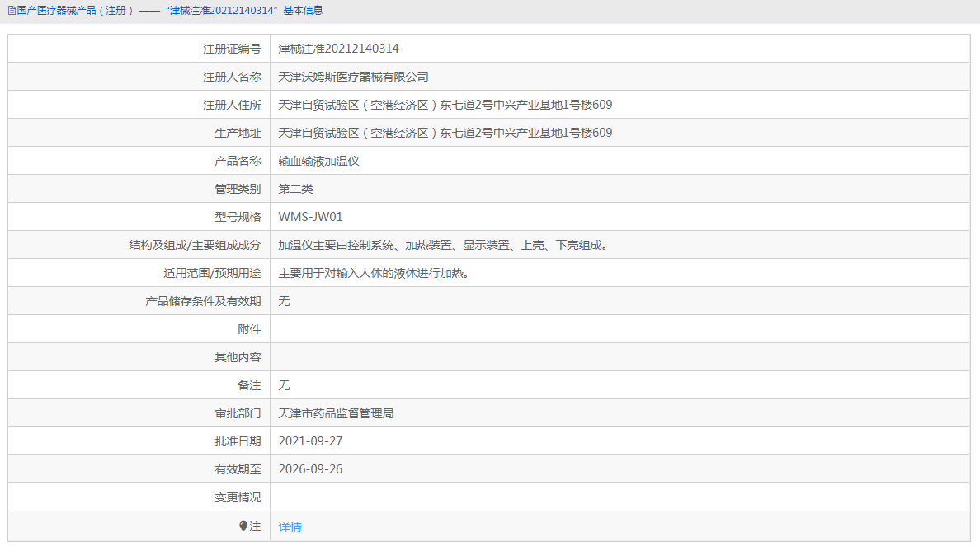Click the 生产地址 label
The height and width of the screenshot is (546, 980).
(238, 133)
